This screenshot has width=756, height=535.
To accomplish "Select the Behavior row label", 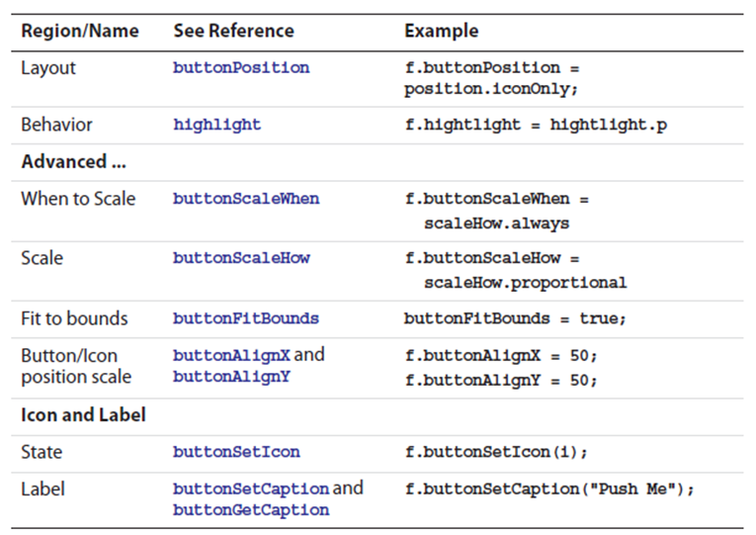I will [56, 125].
